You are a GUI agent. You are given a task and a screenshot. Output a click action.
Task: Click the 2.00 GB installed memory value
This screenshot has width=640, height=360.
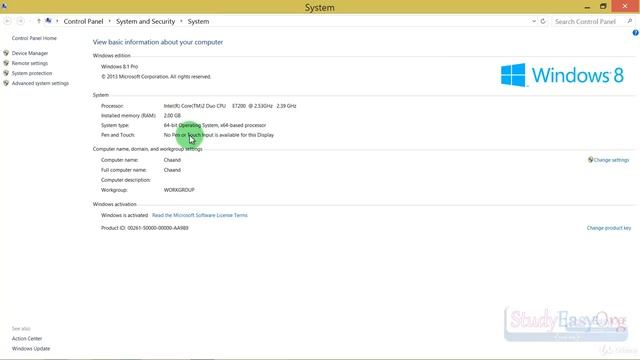pos(172,116)
